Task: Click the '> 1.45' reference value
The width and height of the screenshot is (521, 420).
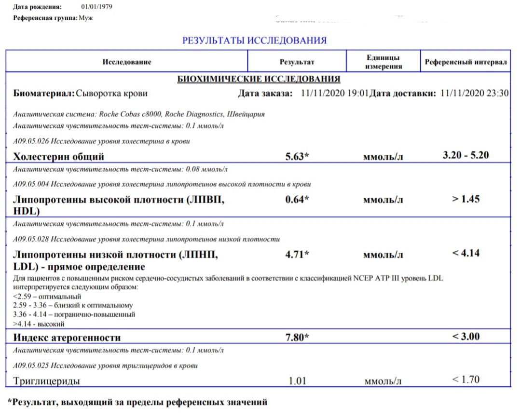Action: tap(466, 199)
